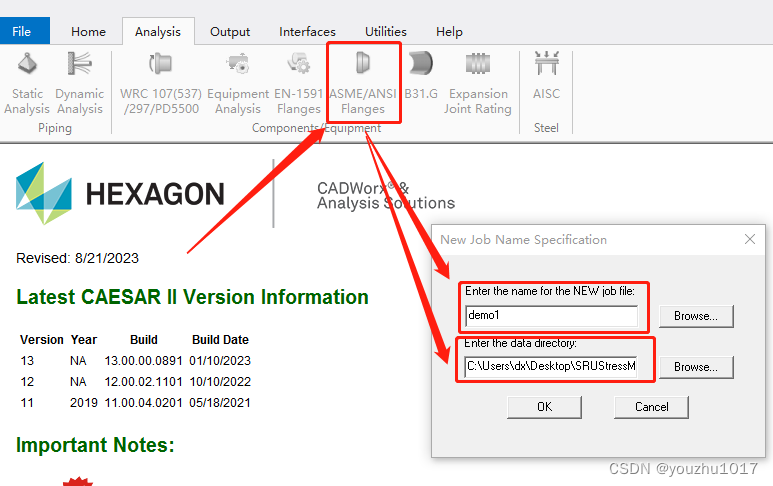The width and height of the screenshot is (773, 486).
Task: Open Equipment Analysis module
Action: click(238, 83)
